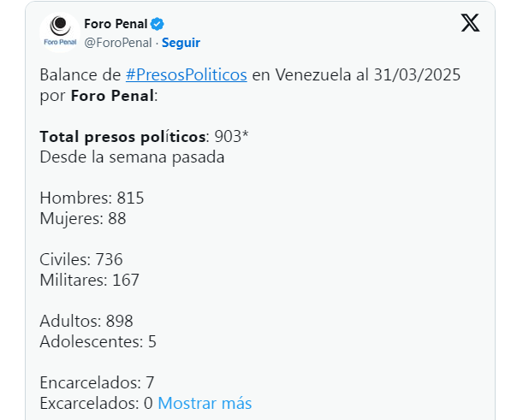Click the Total presos políticos line
Viewport: 517px width, 420px height.
pyautogui.click(x=144, y=136)
